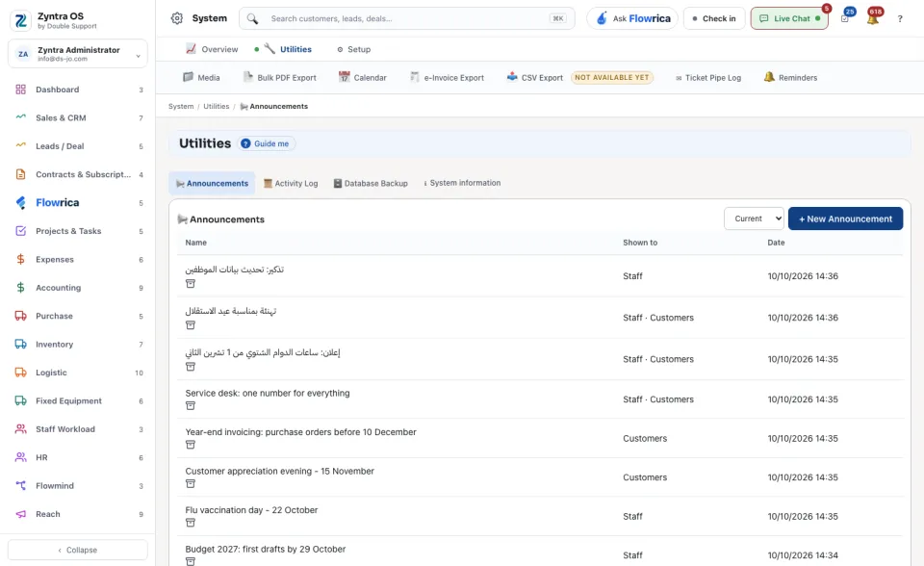Click the Guide me button
The height and width of the screenshot is (566, 924).
pyautogui.click(x=266, y=143)
